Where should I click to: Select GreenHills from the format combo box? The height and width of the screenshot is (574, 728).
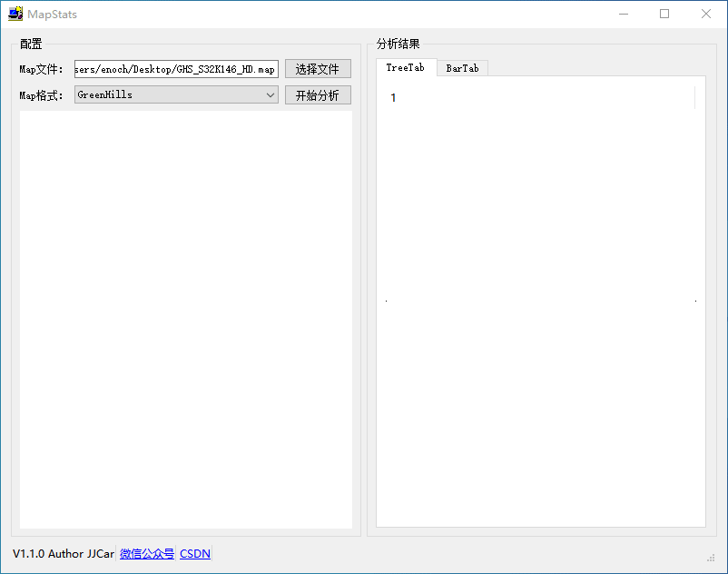click(175, 94)
